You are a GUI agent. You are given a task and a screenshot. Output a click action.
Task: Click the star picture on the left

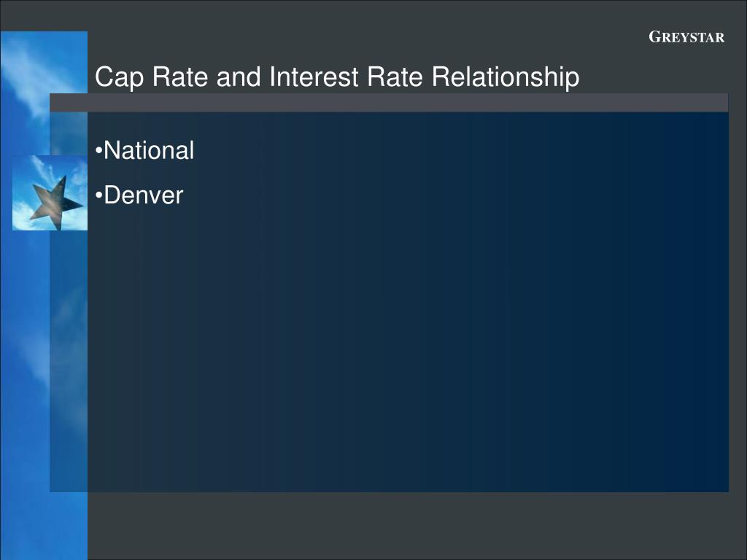click(x=50, y=192)
